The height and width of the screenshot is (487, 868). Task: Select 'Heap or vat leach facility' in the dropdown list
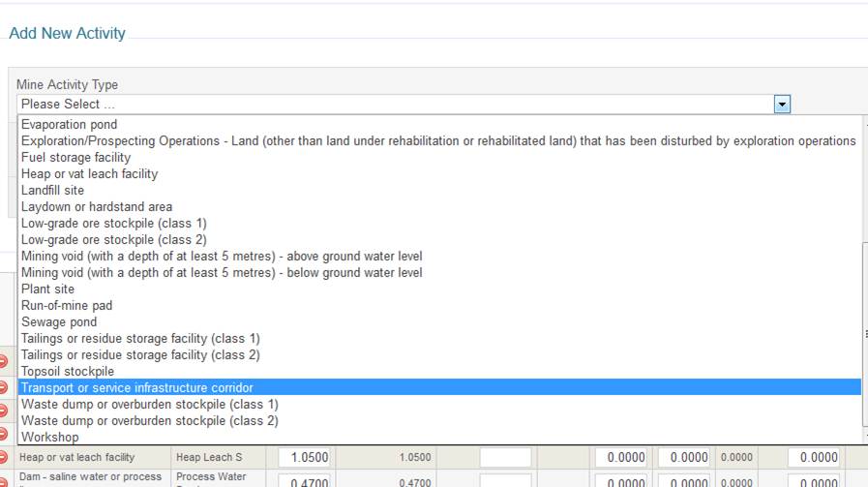(x=89, y=174)
